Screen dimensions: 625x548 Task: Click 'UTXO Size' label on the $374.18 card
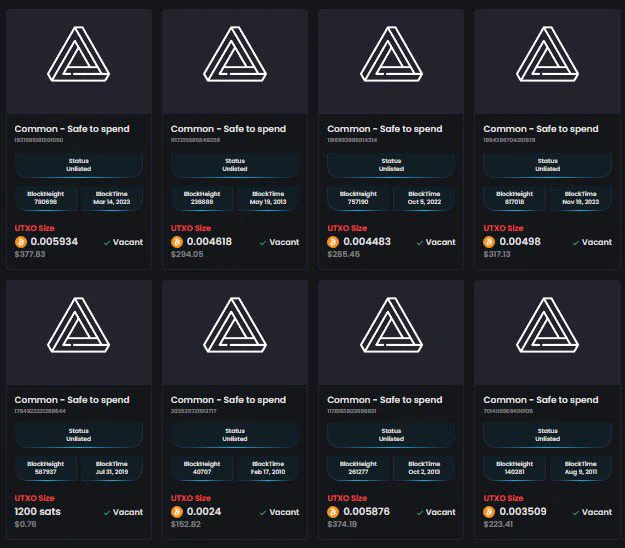click(347, 498)
